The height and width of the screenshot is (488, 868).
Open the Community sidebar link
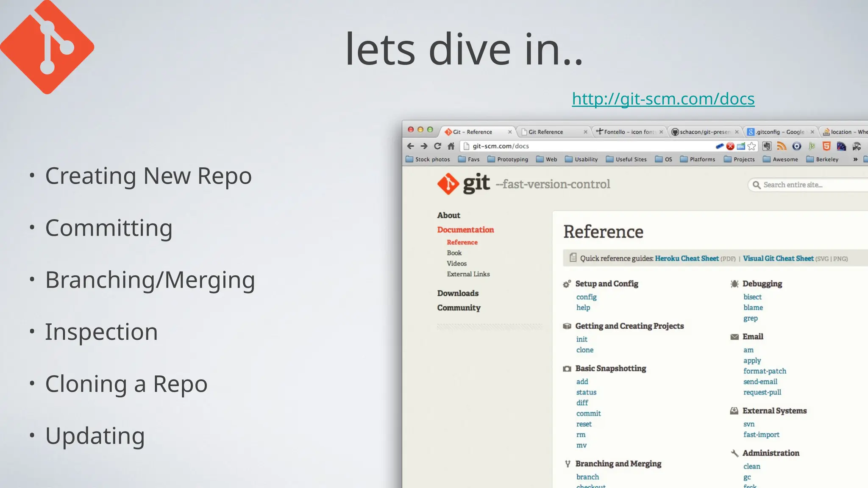(x=459, y=308)
